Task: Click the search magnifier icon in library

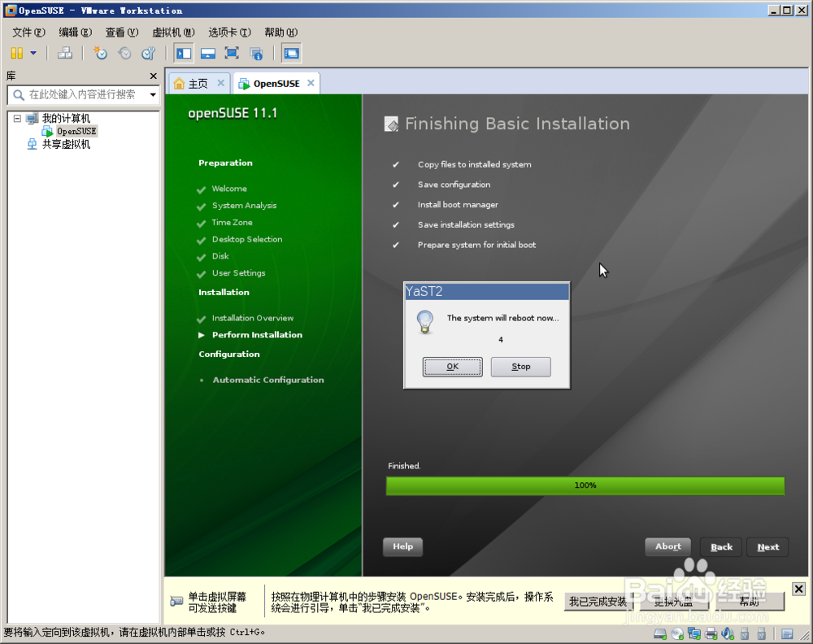Action: [19, 95]
